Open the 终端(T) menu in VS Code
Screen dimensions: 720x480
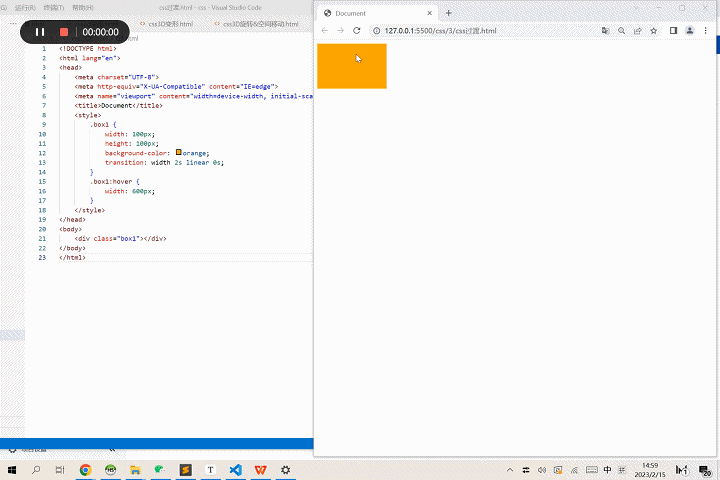[x=54, y=8]
